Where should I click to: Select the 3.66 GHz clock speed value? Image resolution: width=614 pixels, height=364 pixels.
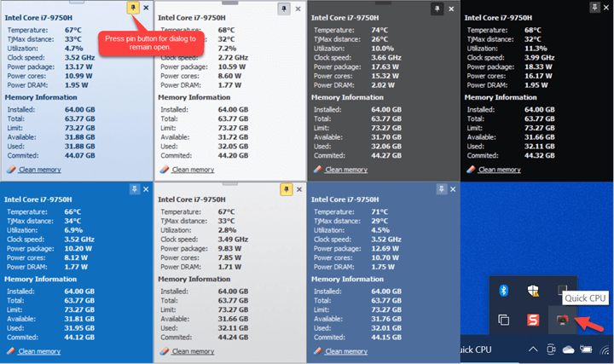(386, 57)
